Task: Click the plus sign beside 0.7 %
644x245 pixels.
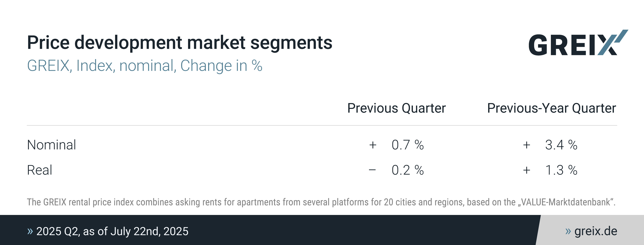Action: pos(373,145)
